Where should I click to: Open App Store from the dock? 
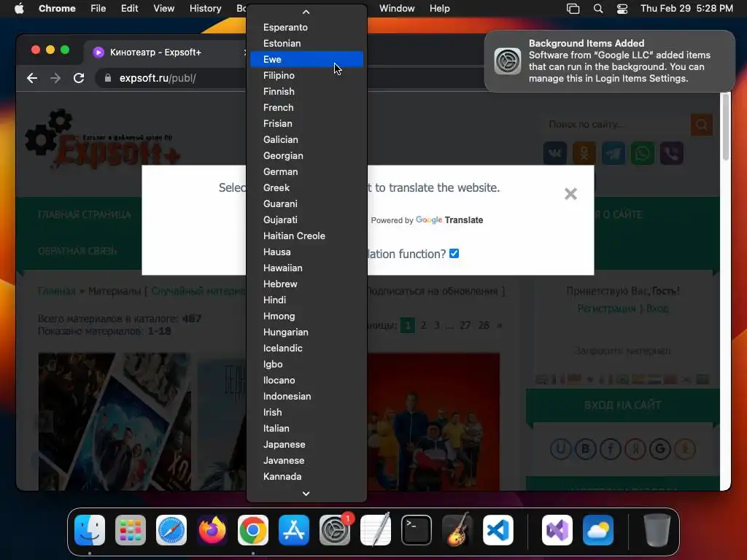coord(294,529)
